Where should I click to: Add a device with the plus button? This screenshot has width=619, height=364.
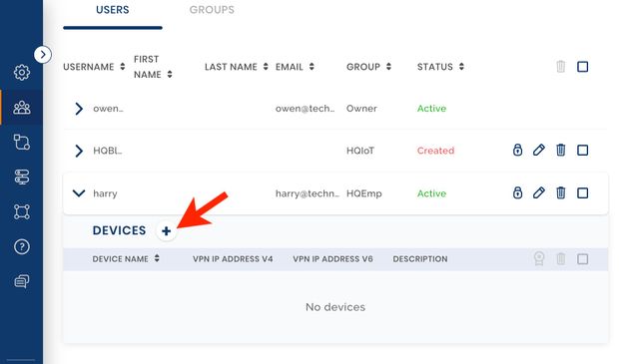[166, 230]
